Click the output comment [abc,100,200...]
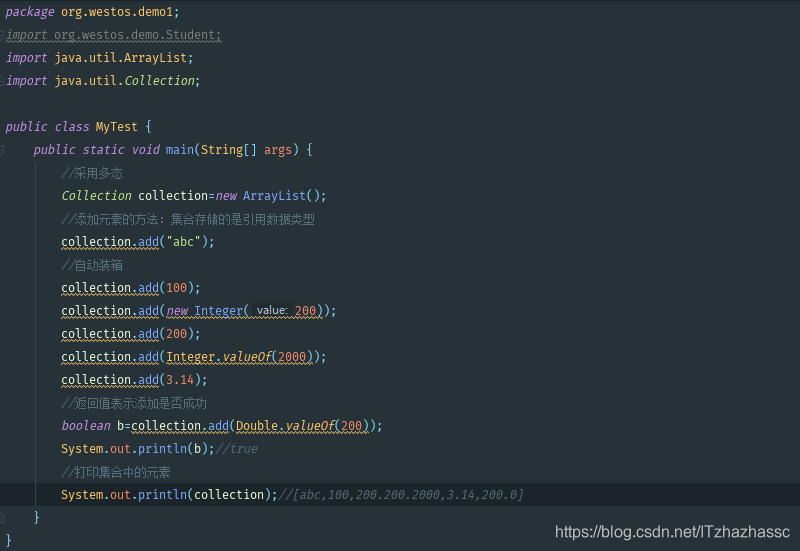 pos(401,494)
